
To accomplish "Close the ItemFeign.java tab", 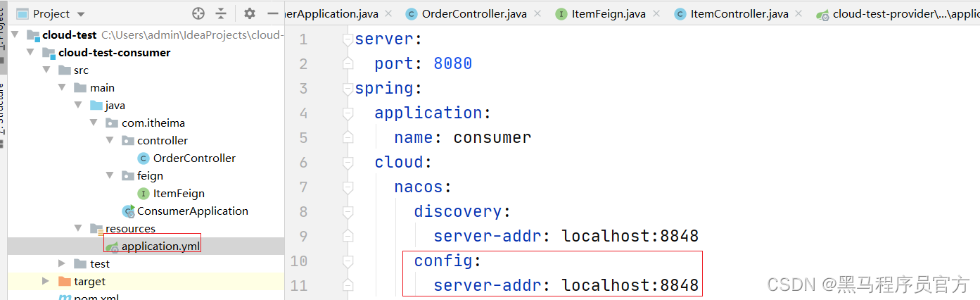I will [x=657, y=14].
